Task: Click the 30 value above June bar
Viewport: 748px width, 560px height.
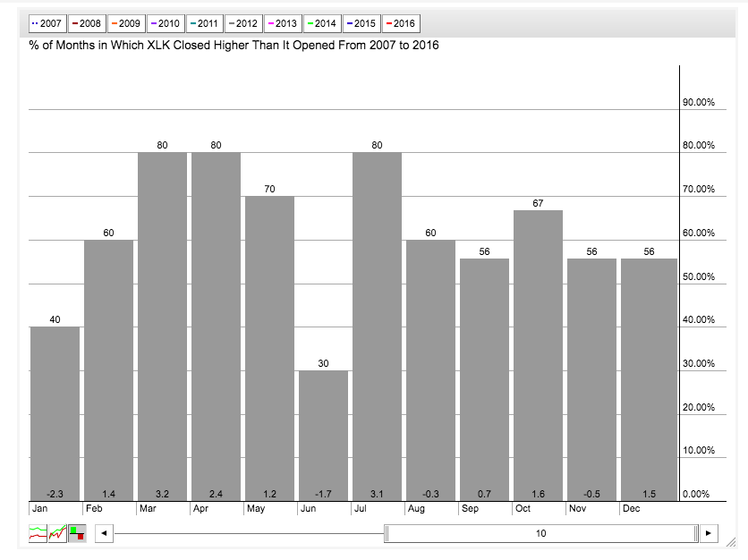Action: click(323, 363)
